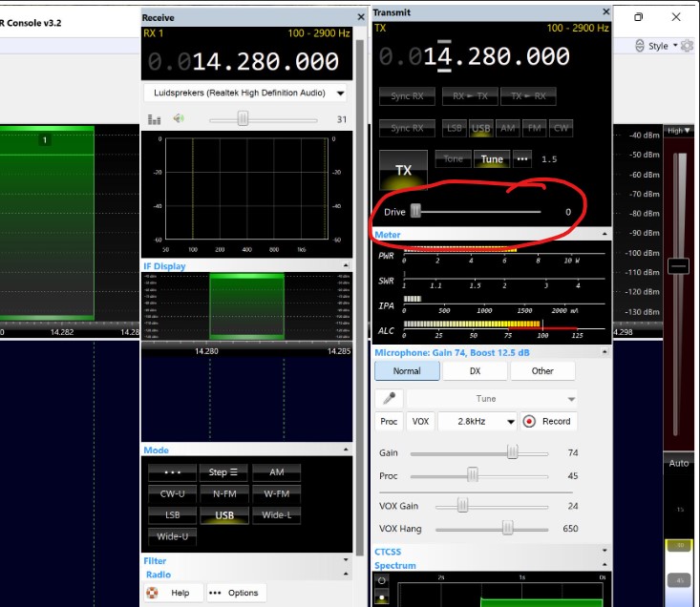Click the speaker mute icon in Receive
This screenshot has width=700, height=607.
[179, 119]
